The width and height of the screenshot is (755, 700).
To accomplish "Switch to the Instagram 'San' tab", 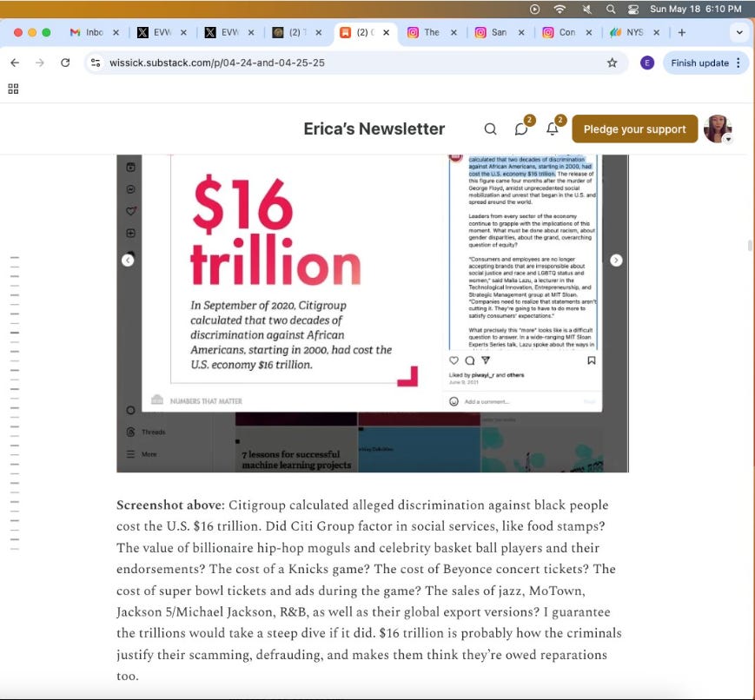I will pos(492,32).
